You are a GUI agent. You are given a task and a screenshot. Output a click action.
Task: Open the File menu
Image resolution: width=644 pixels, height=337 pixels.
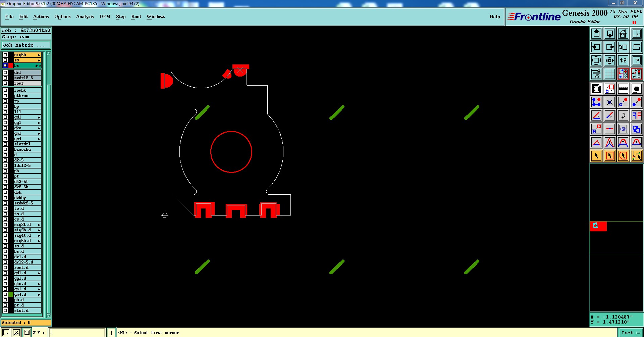9,16
